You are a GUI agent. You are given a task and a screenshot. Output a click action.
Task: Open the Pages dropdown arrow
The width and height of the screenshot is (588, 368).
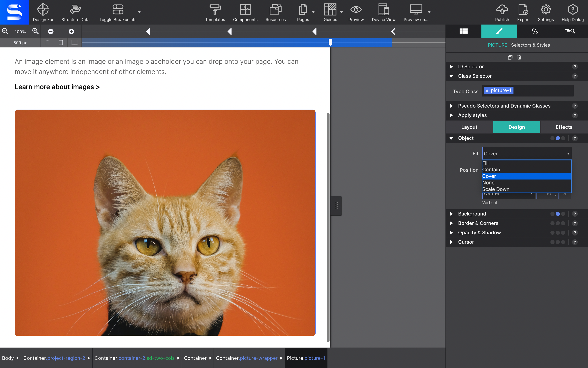pos(313,12)
